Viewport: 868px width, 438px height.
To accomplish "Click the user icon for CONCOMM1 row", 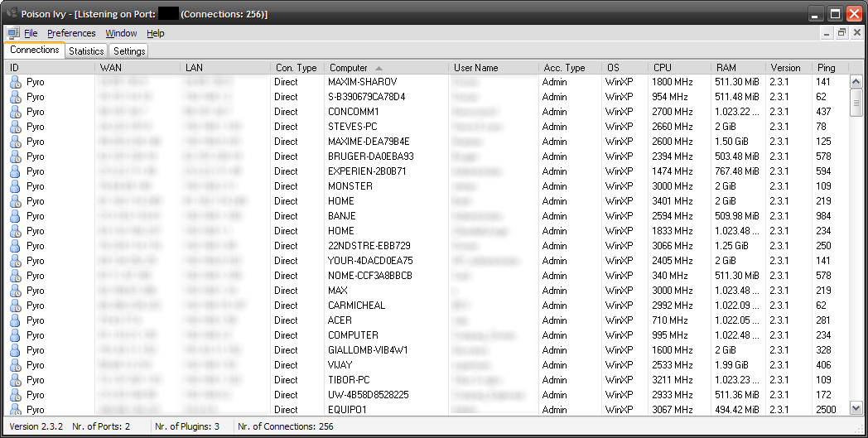I will (16, 112).
